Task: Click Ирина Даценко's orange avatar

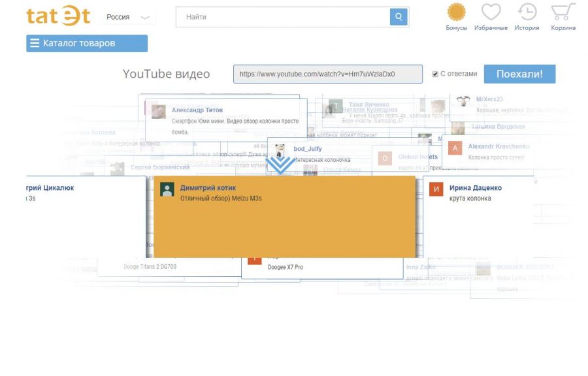Action: (436, 190)
